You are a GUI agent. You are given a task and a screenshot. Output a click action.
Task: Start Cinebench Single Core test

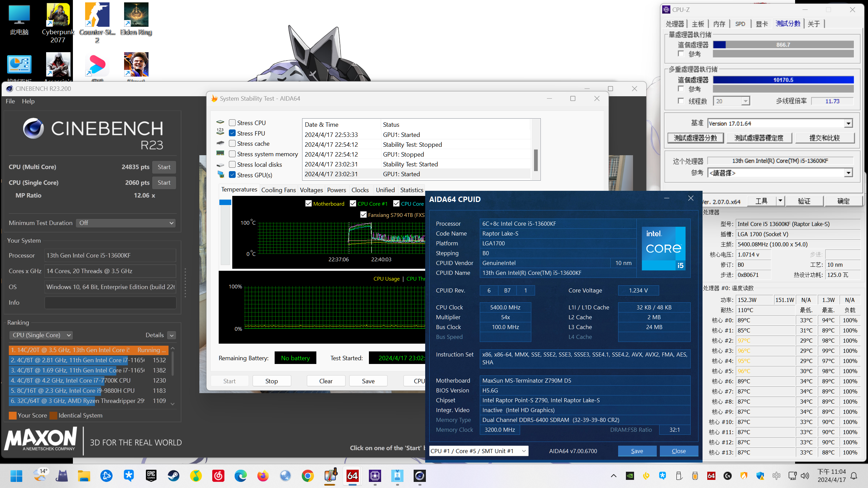164,183
